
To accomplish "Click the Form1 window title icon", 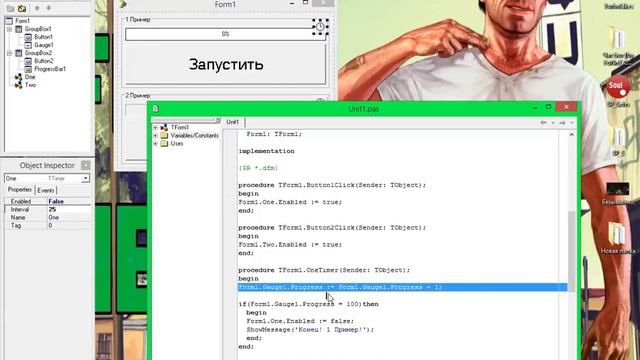I will tap(123, 4).
